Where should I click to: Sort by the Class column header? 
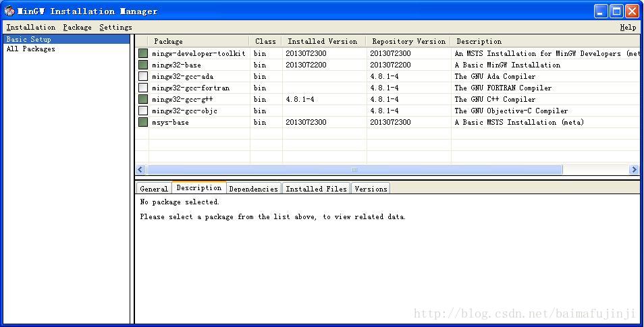point(265,41)
